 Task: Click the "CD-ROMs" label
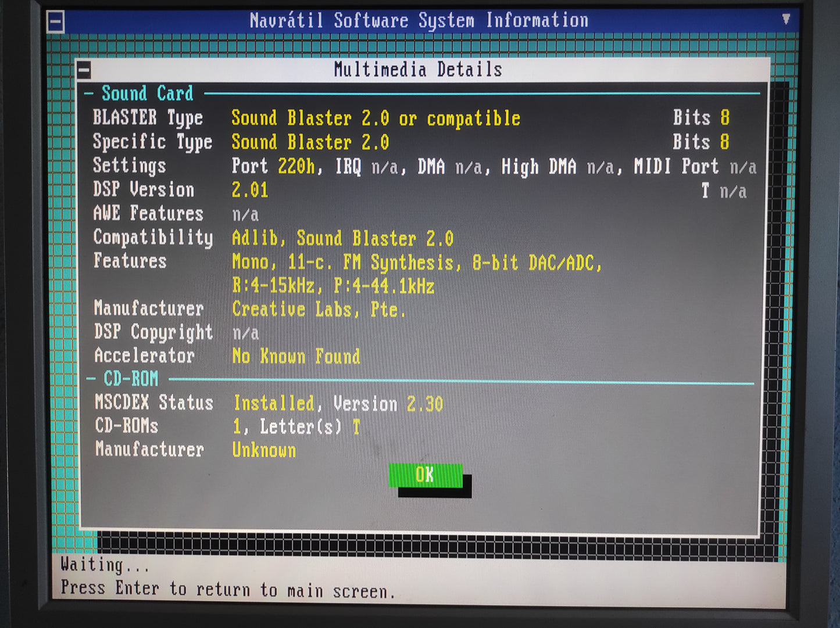pos(127,426)
